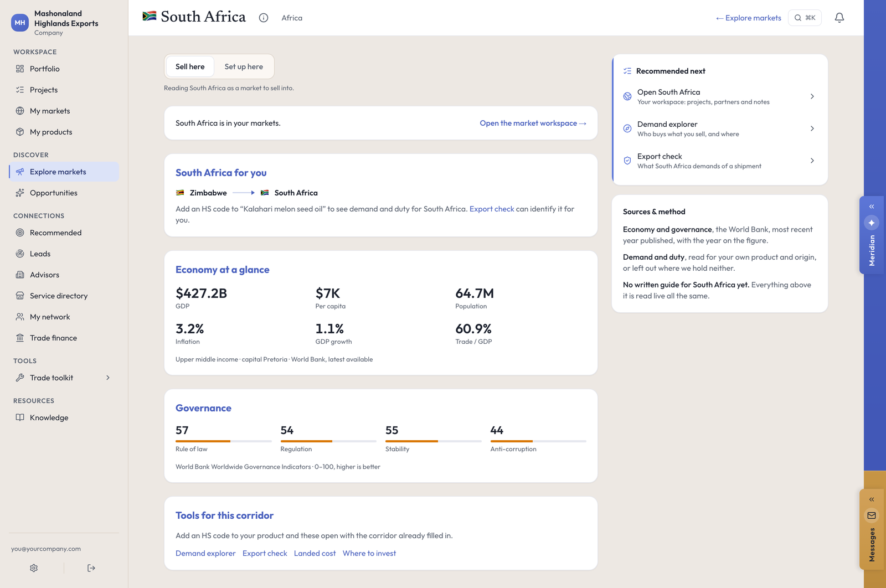Click the Mashonaland Highlands Exports company header
The image size is (886, 588).
64,23
